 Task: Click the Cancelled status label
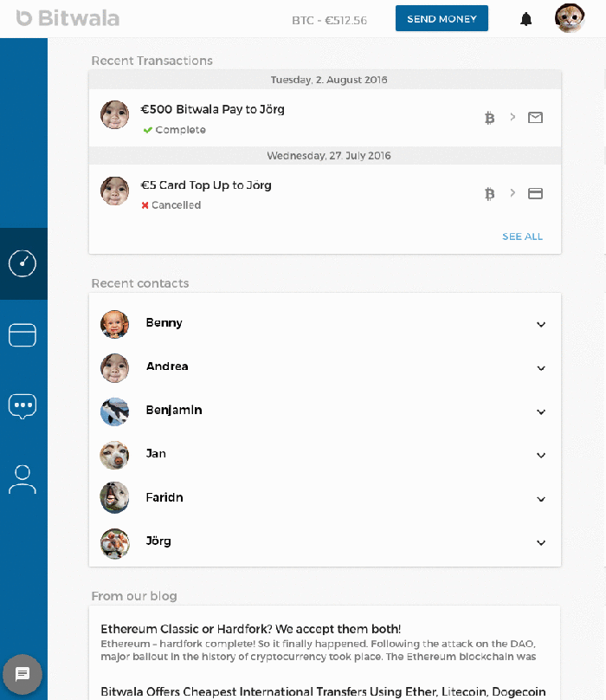171,205
